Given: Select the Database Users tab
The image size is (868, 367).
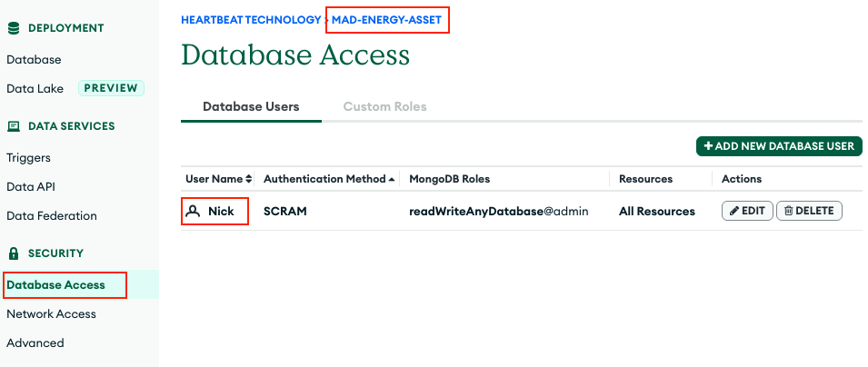Looking at the screenshot, I should click(x=251, y=106).
